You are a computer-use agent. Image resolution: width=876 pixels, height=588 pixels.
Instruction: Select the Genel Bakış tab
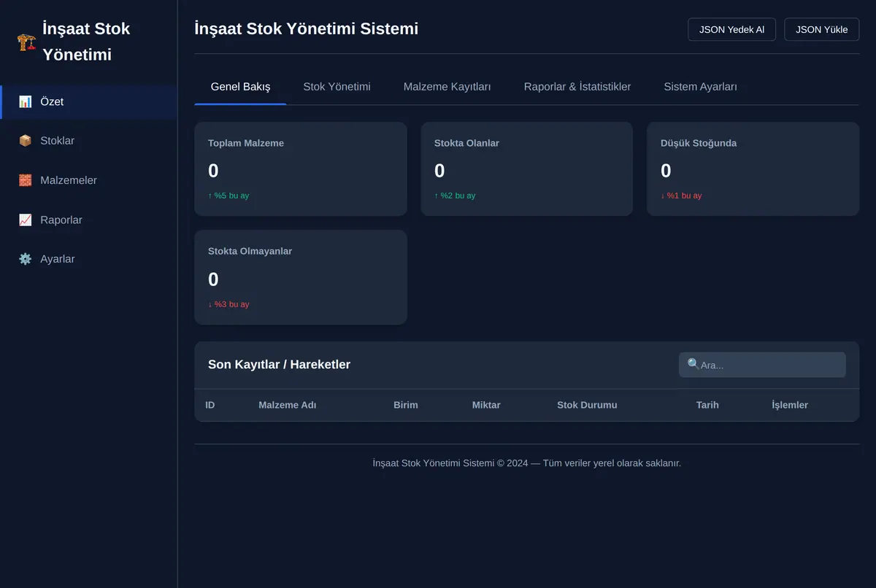(240, 87)
